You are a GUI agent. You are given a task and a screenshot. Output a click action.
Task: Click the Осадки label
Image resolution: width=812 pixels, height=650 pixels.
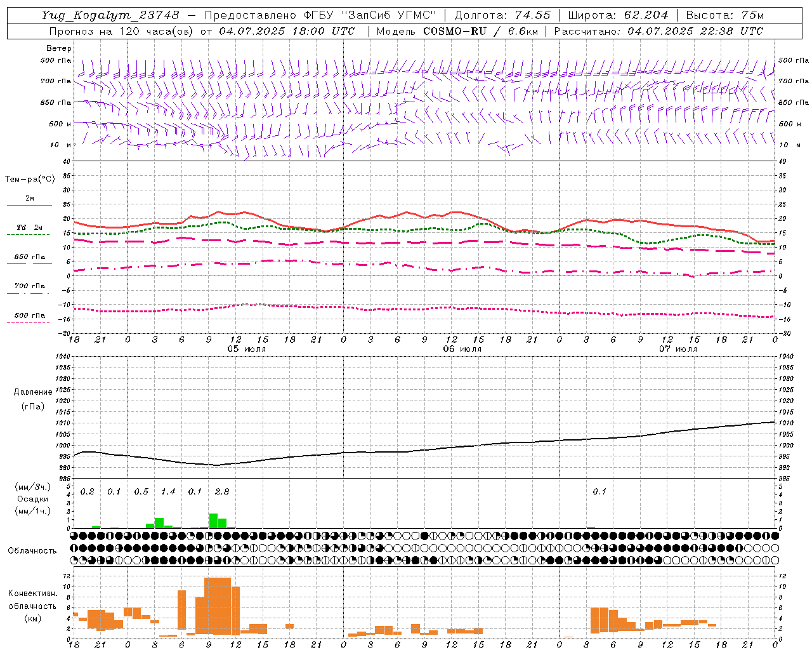pos(32,499)
